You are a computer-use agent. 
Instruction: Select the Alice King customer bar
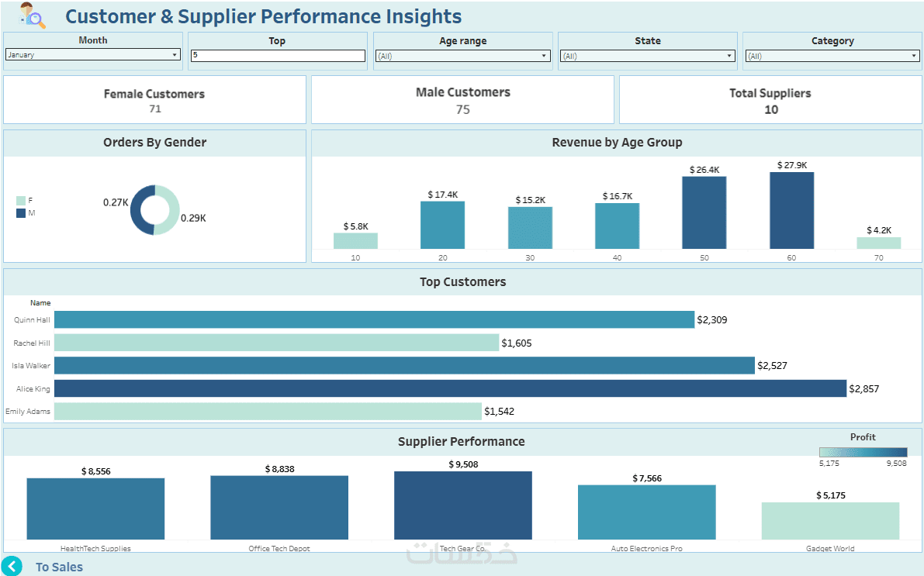[x=450, y=388]
